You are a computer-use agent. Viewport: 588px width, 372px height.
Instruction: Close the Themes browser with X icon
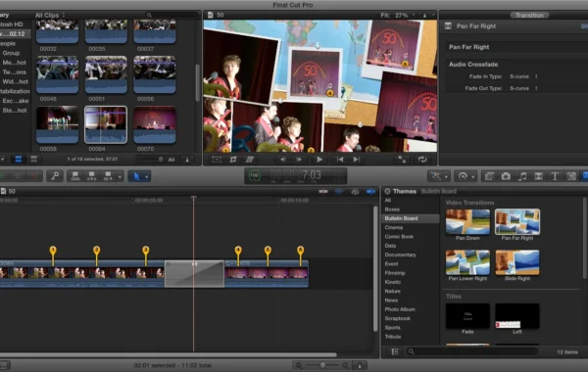(387, 192)
